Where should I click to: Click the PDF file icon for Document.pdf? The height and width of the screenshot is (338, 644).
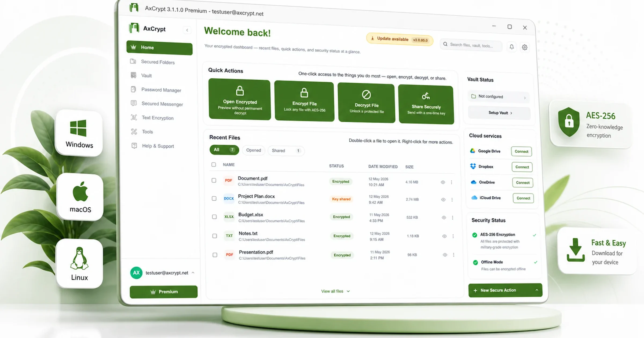click(x=228, y=181)
